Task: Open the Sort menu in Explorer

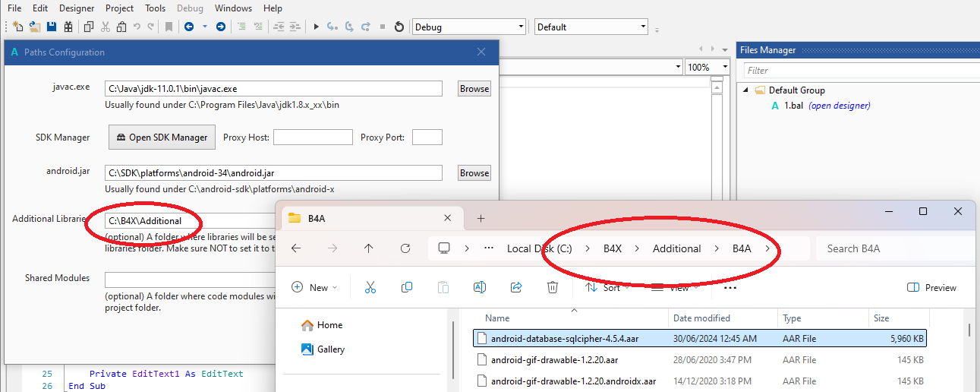Action: point(608,288)
